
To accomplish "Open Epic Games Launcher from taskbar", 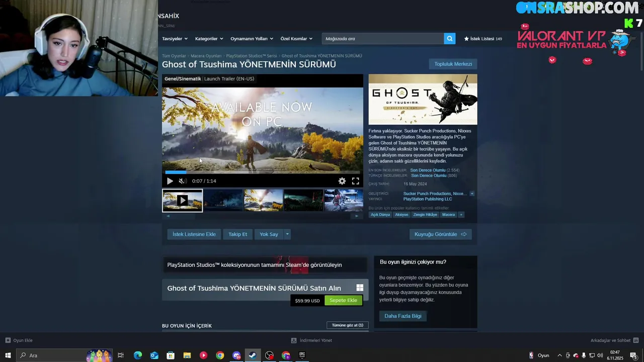I will [x=302, y=355].
